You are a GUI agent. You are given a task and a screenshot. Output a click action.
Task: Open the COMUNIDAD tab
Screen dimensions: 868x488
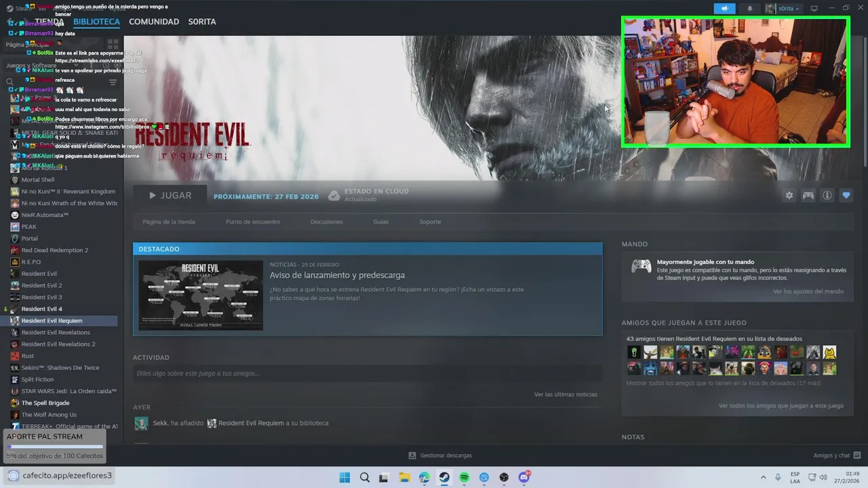point(154,22)
